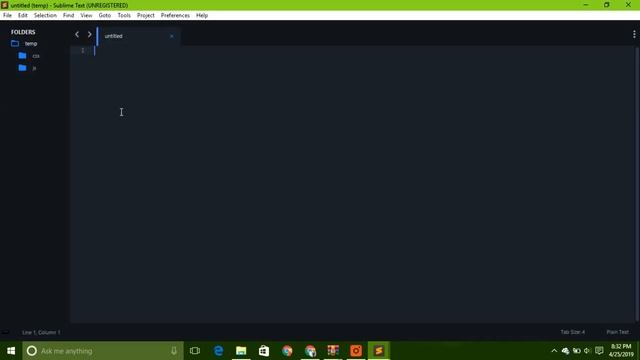The image size is (640, 360).
Task: Open the second Chrome icon with badge
Action: point(310,351)
